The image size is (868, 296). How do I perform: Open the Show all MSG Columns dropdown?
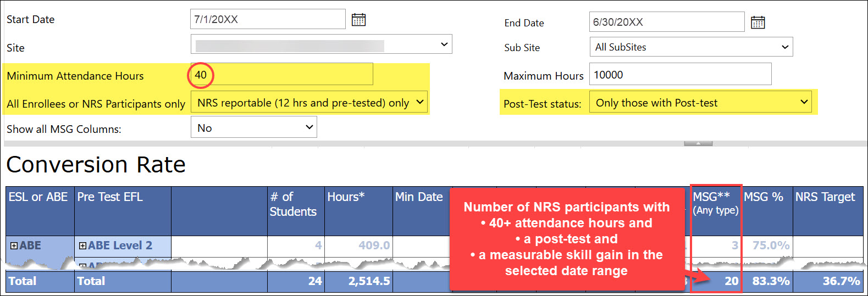pyautogui.click(x=253, y=128)
